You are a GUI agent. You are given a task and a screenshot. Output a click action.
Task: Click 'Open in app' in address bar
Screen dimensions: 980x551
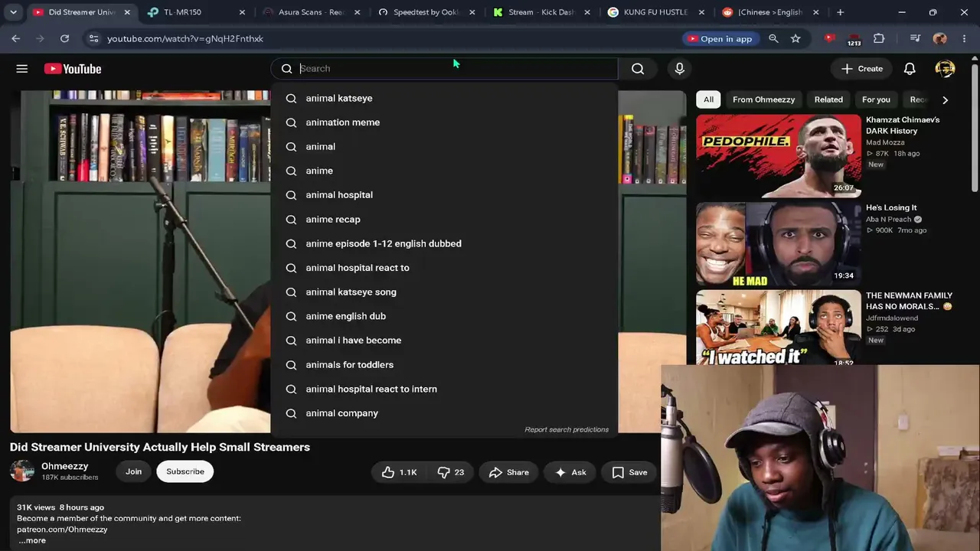(x=720, y=38)
